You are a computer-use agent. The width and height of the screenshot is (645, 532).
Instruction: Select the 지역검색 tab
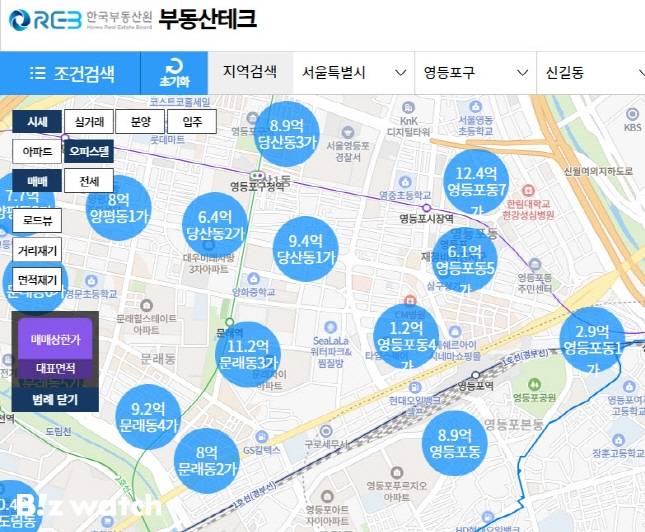click(250, 72)
